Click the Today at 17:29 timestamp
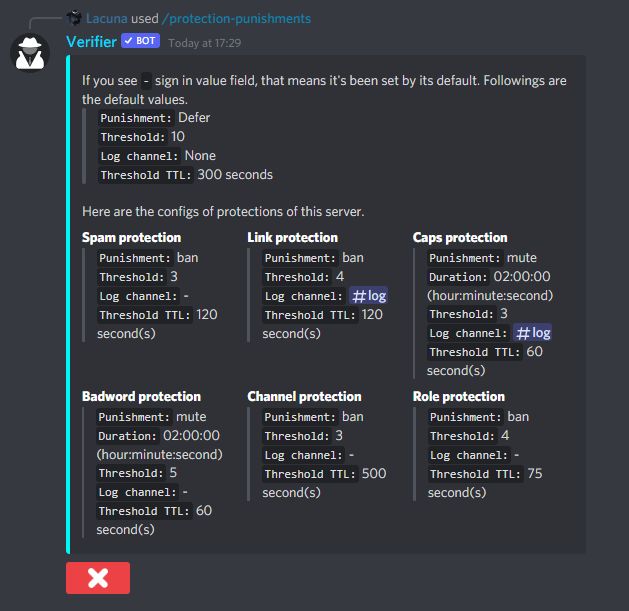Screen dimensions: 629x611 [x=205, y=43]
